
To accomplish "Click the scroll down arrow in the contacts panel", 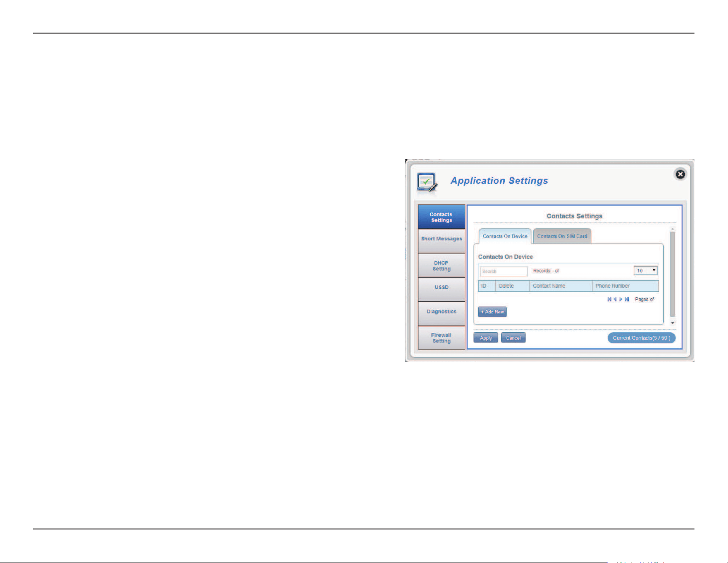I will (673, 323).
